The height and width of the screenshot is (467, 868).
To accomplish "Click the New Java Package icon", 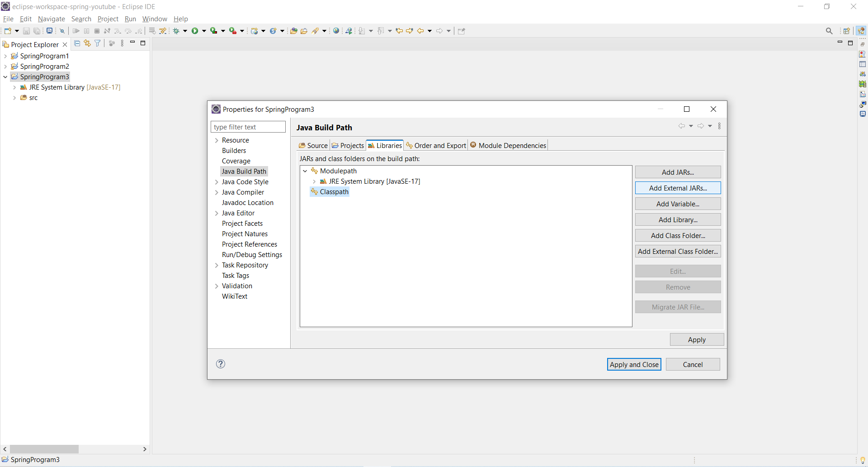I will click(x=255, y=31).
